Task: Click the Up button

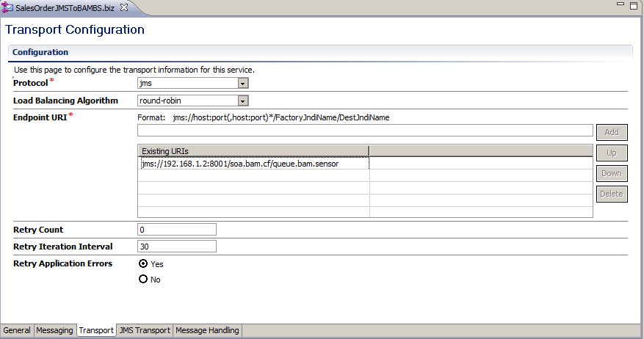Action: [x=612, y=153]
